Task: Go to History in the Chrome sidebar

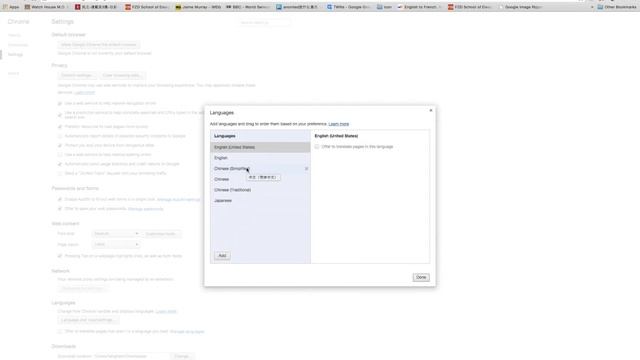Action: pyautogui.click(x=14, y=36)
